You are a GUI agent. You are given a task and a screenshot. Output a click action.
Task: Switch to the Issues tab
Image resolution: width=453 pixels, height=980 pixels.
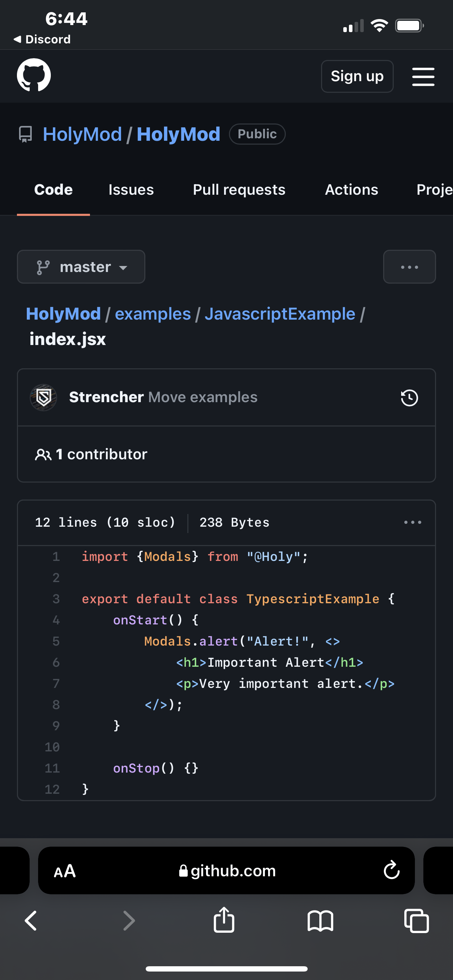[131, 189]
